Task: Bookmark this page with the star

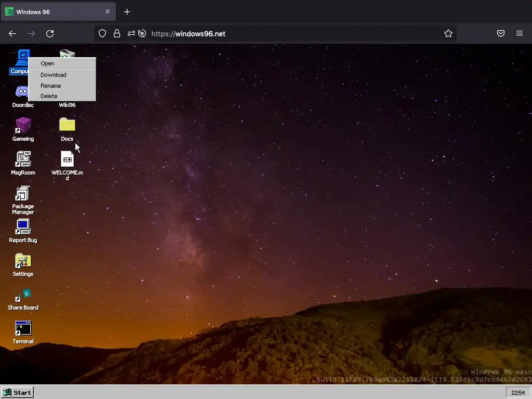Action: [x=448, y=33]
